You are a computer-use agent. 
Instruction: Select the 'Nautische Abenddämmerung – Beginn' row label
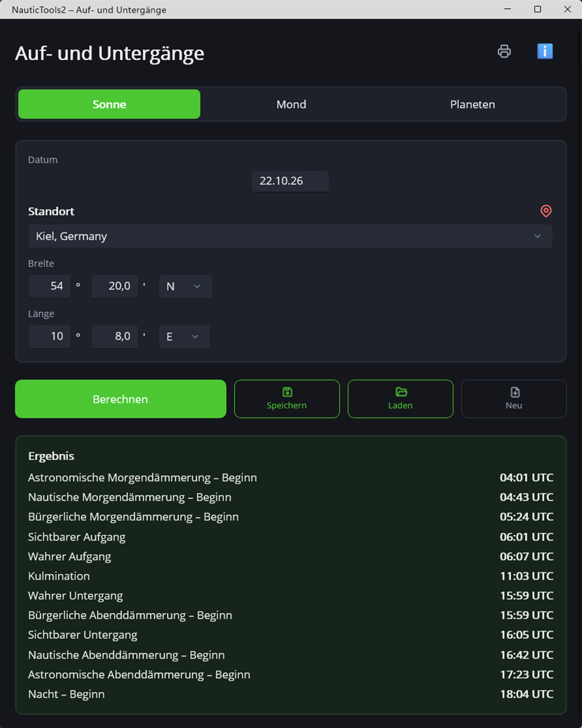(127, 655)
